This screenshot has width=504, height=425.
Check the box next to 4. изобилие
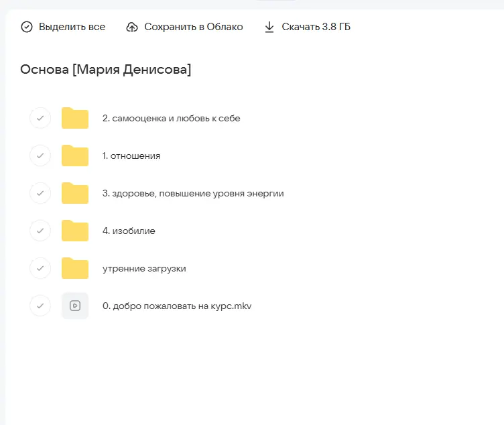coord(40,231)
